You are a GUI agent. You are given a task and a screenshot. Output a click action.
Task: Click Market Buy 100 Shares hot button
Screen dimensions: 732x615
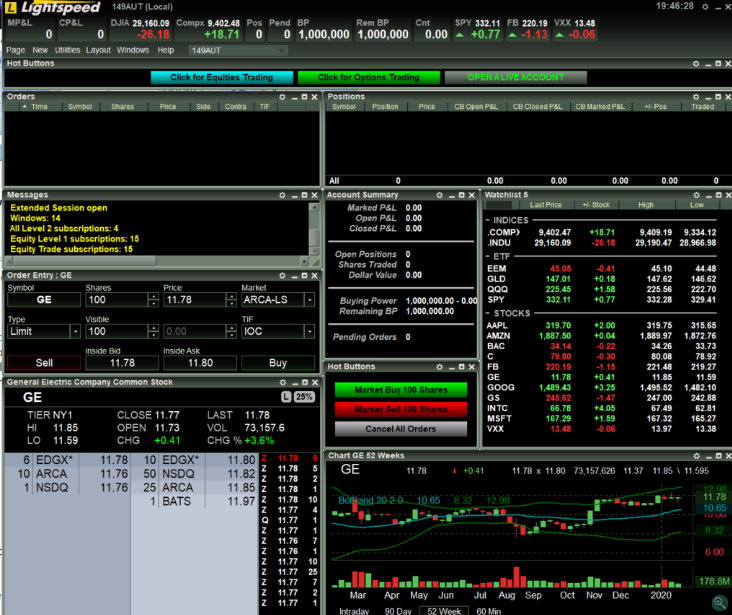coord(401,390)
